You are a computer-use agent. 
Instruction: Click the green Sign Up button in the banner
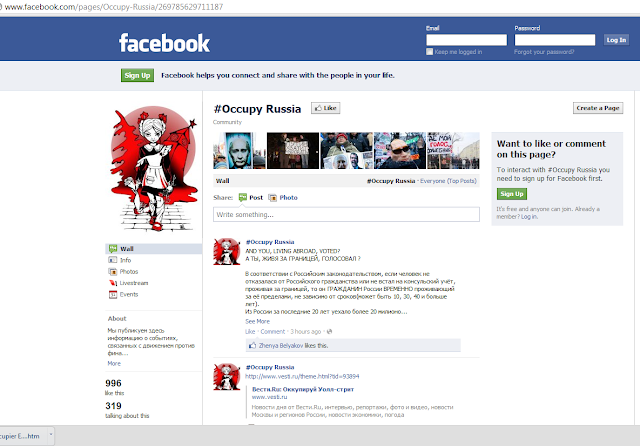137,75
